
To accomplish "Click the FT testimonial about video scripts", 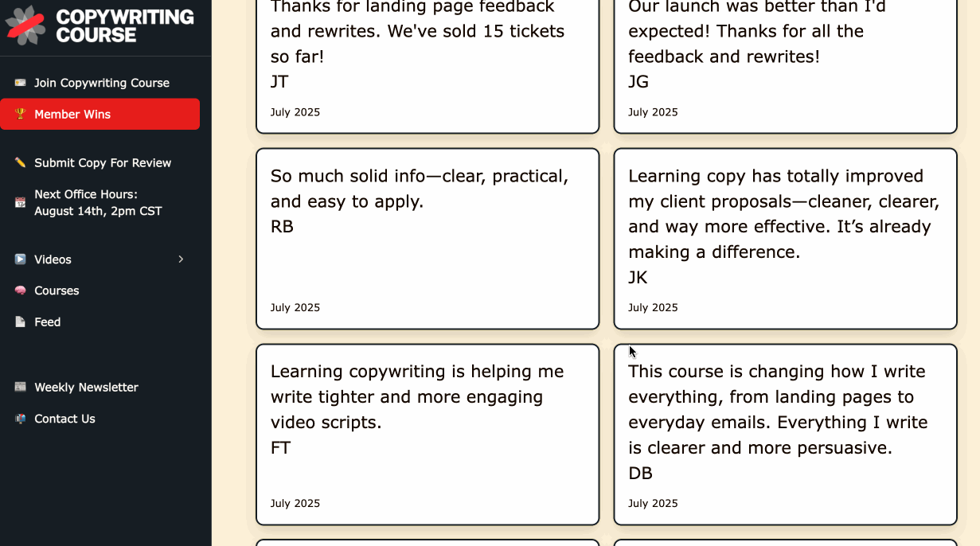I will (x=428, y=435).
